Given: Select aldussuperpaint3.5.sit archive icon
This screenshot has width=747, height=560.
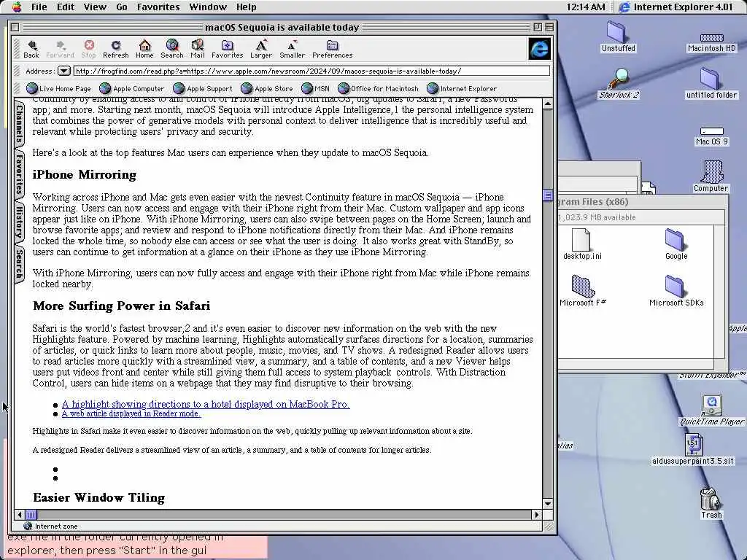Looking at the screenshot, I should 693,449.
